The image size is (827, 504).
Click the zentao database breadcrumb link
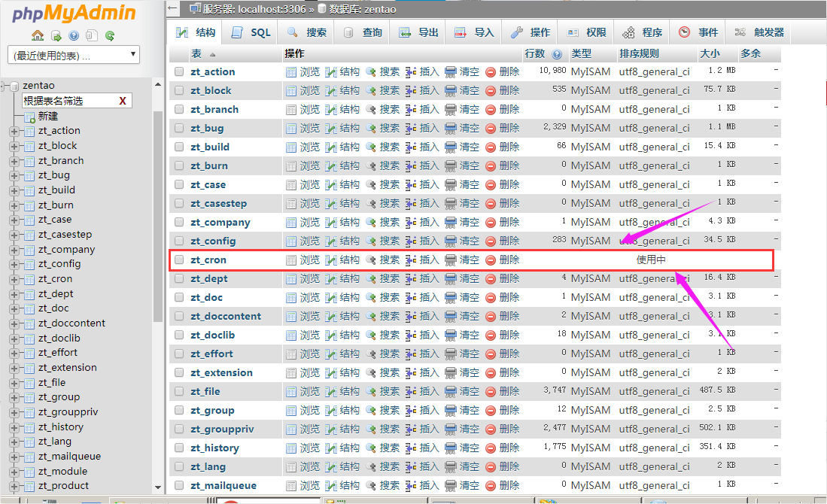363,9
